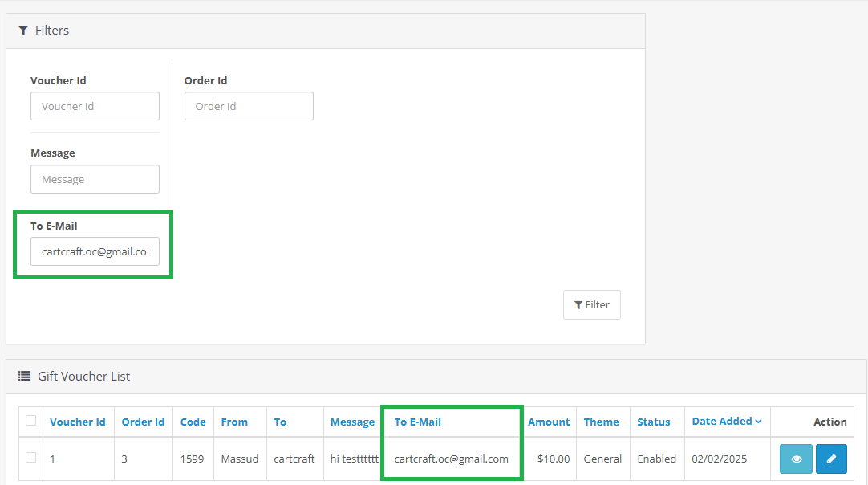Screen dimensions: 868x485
Task: Sort the list by Order Id header
Action: pyautogui.click(x=143, y=422)
